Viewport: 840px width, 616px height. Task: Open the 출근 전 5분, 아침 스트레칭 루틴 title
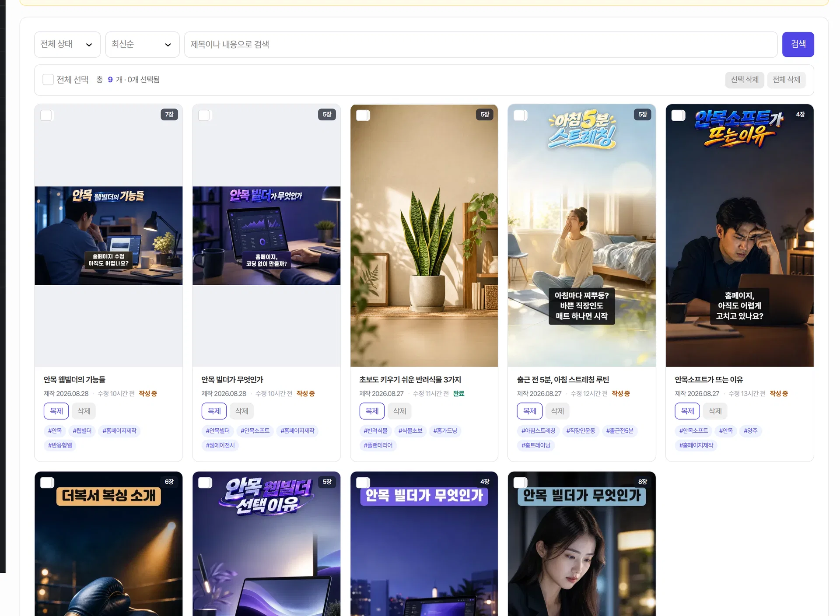[563, 380]
